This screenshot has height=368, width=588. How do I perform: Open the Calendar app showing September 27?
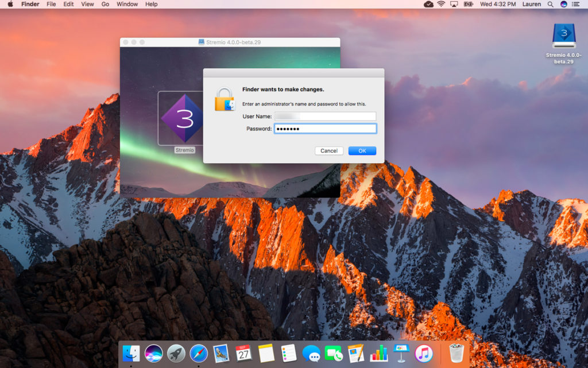(x=243, y=354)
